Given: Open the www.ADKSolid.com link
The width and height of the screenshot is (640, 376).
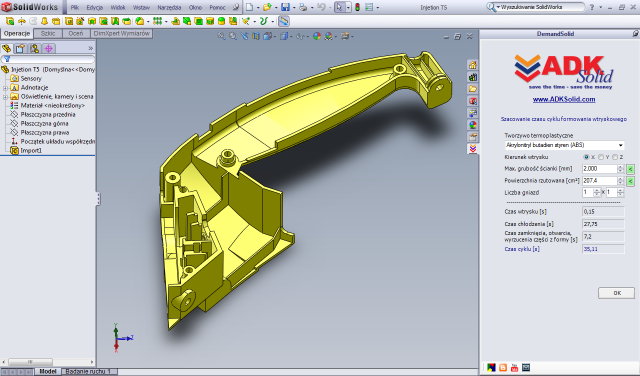Looking at the screenshot, I should pos(564,99).
